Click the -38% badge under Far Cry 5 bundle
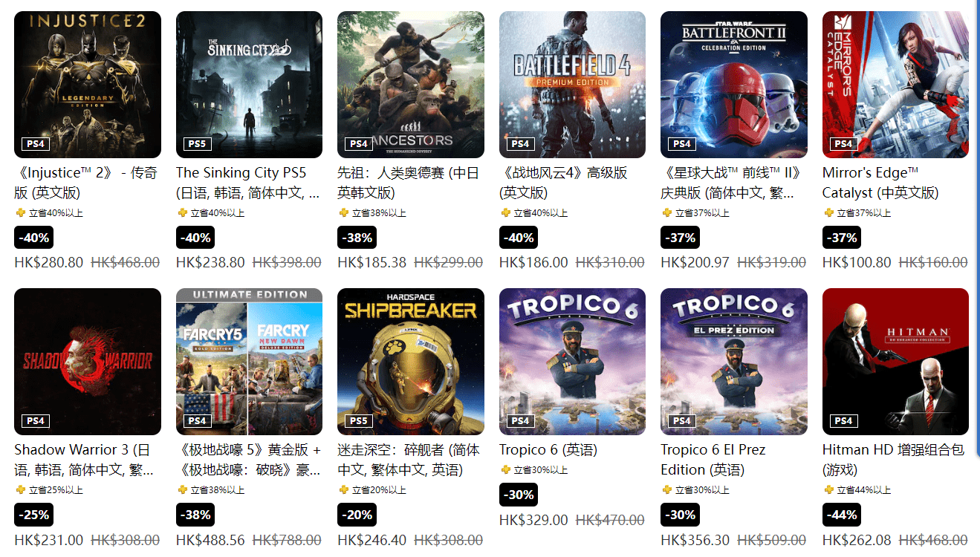 195,515
